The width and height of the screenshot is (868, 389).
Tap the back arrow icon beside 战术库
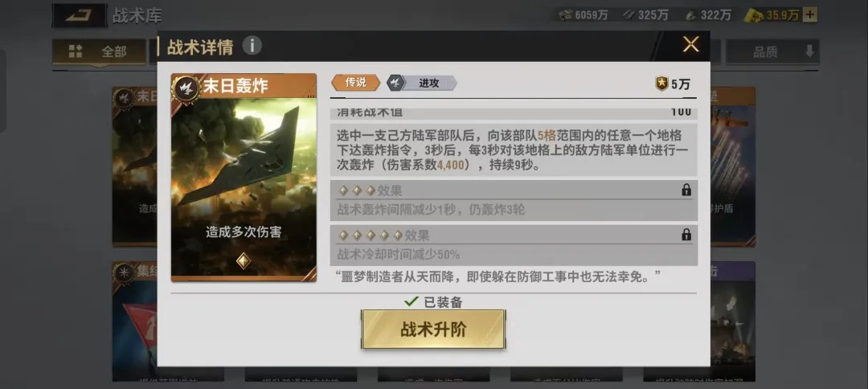[x=79, y=15]
